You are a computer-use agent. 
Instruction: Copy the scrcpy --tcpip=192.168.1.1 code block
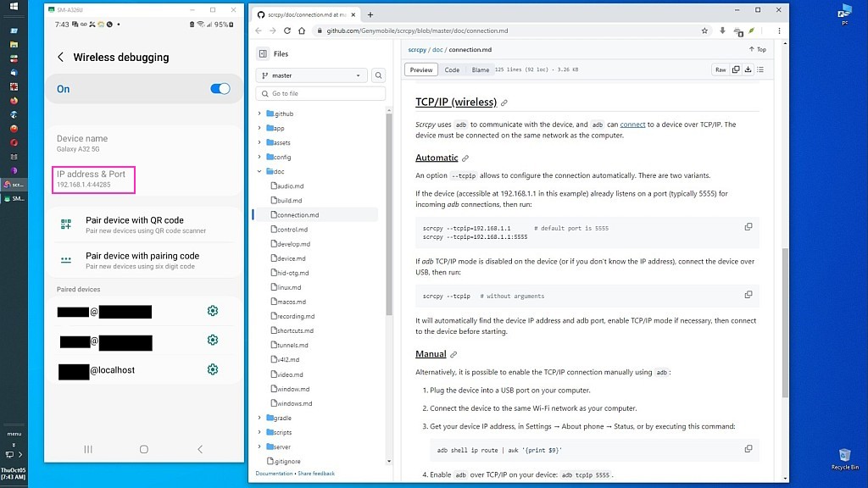coord(748,227)
